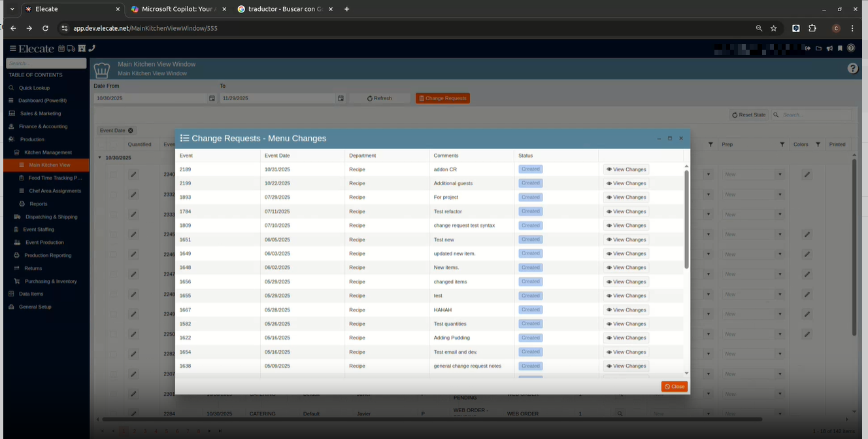
Task: Click View Changes for event 2189
Action: coord(626,169)
